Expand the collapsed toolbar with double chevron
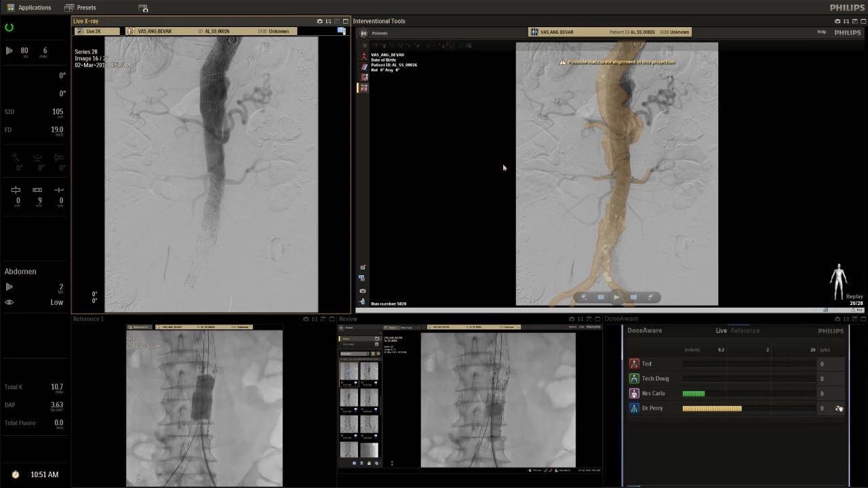Screen dimensions: 868x488 364,45
